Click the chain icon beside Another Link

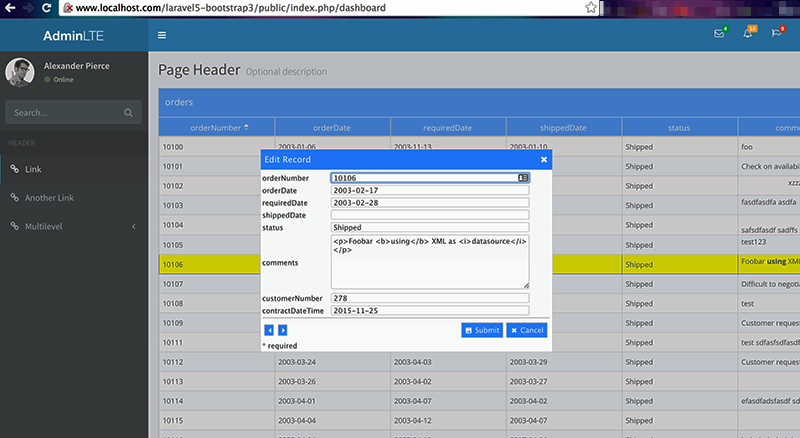tap(15, 198)
